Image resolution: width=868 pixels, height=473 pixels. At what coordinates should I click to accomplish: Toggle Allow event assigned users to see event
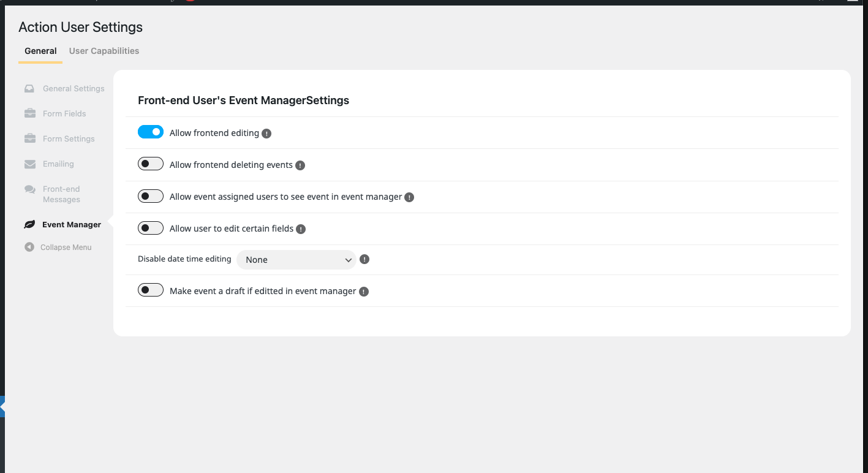click(x=151, y=196)
